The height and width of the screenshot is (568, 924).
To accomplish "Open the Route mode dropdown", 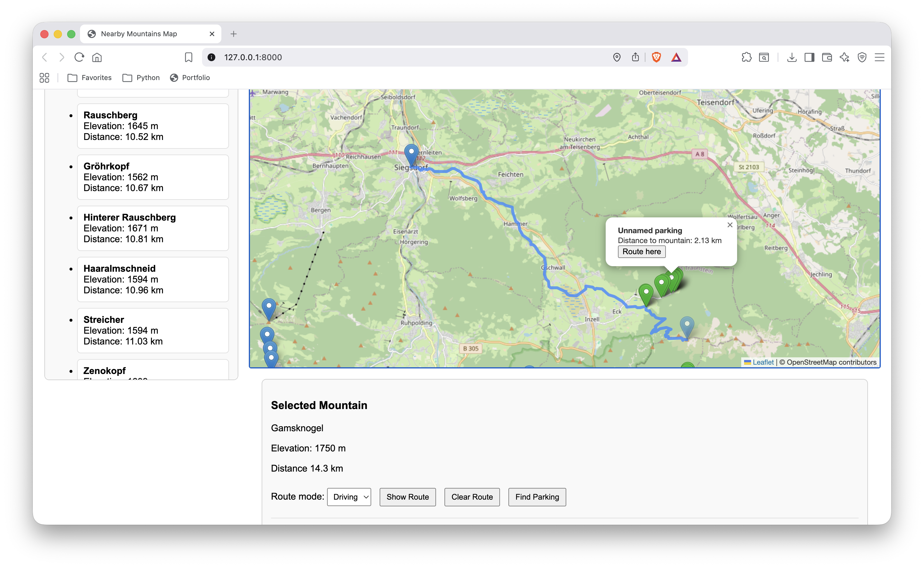I will [x=349, y=497].
